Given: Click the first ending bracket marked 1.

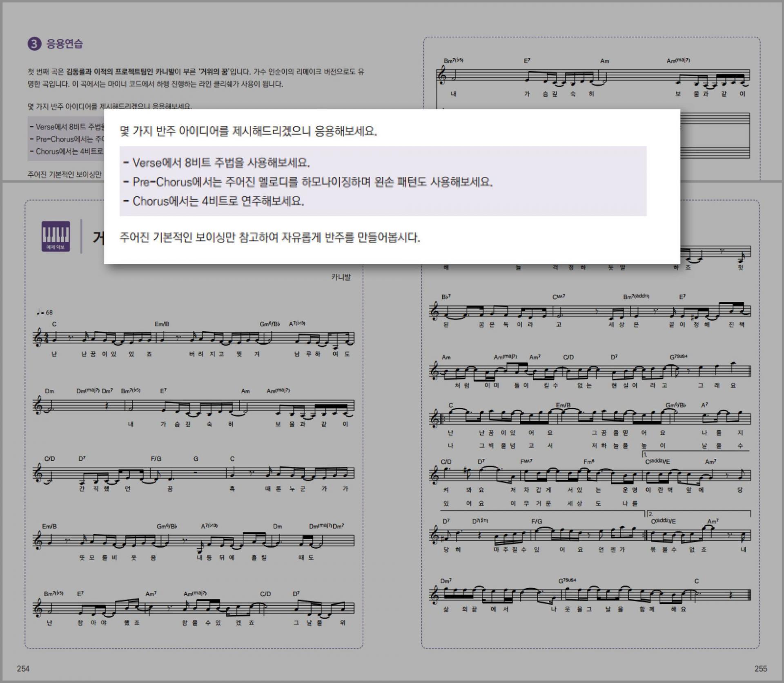Looking at the screenshot, I should [x=695, y=454].
